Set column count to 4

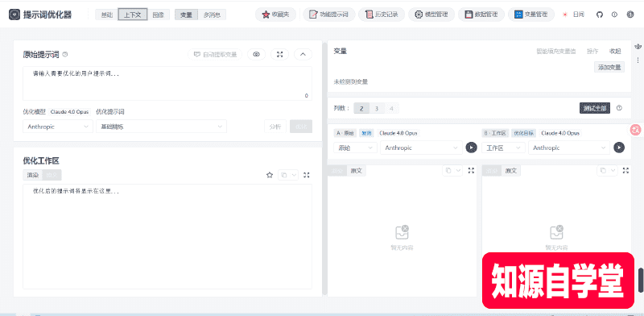tap(391, 109)
